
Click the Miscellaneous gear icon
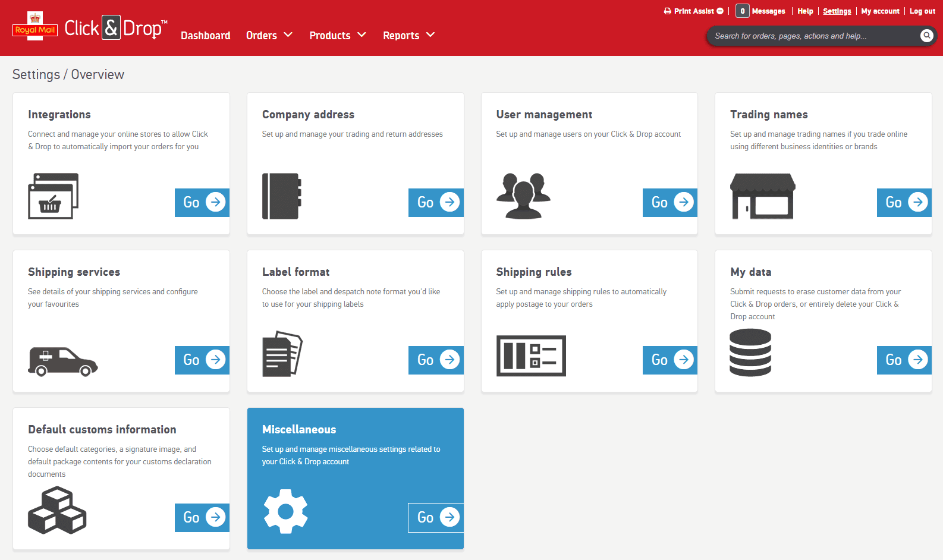pyautogui.click(x=286, y=511)
